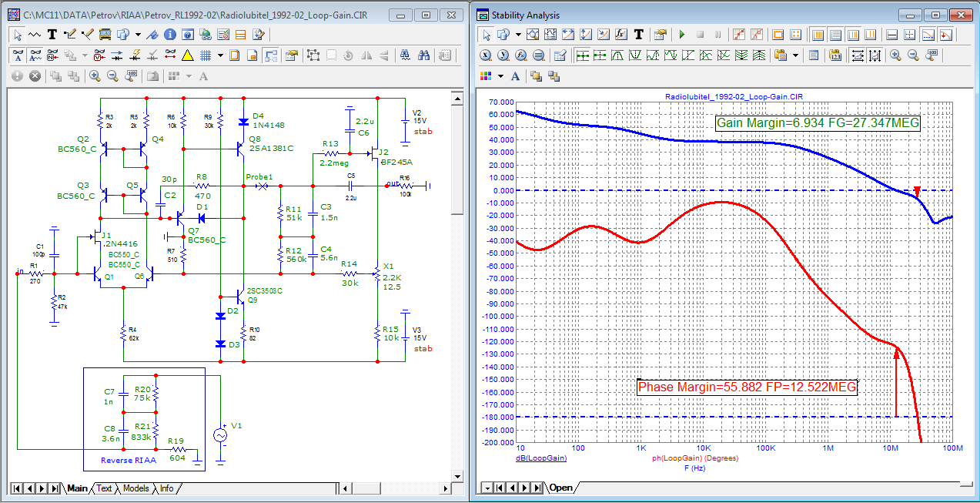Image resolution: width=980 pixels, height=503 pixels.
Task: Click the green Run analysis button
Action: (x=681, y=35)
